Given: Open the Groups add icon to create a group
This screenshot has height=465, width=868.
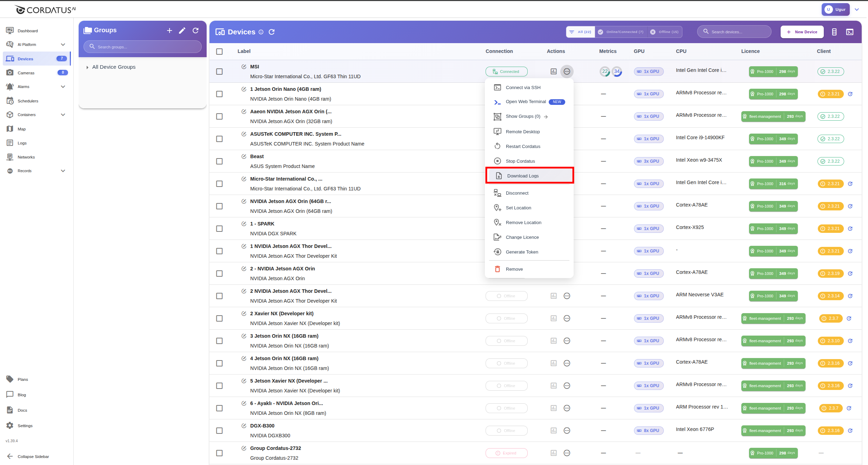Looking at the screenshot, I should tap(169, 31).
